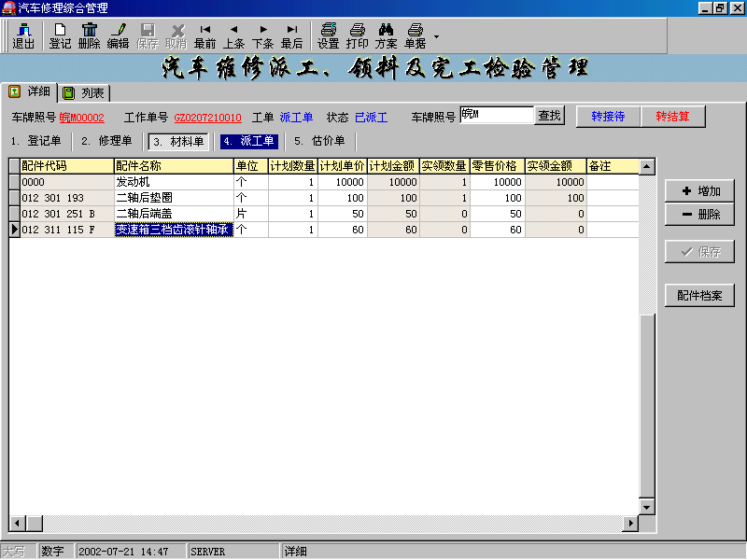Screen dimensions: 747x560
Task: Expand the toolbar overflow arrow after 单据
Action: pos(436,36)
